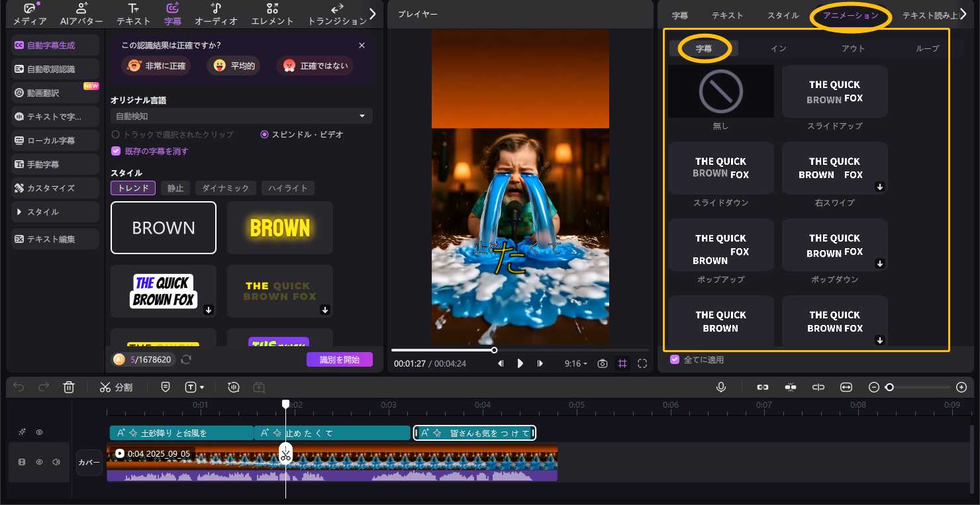The image size is (980, 505).
Task: Refresh the credits count next to 5/1678620
Action: click(x=186, y=359)
